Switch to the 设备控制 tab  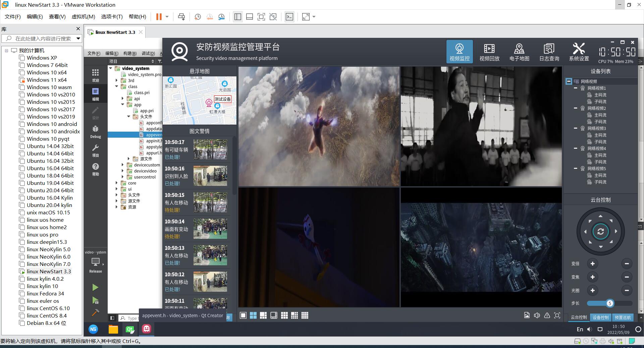(x=600, y=317)
